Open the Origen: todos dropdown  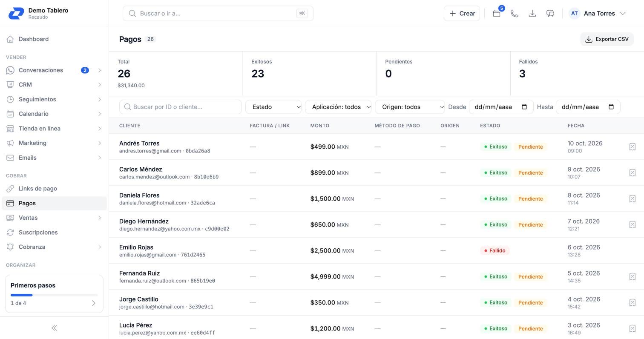click(x=410, y=107)
